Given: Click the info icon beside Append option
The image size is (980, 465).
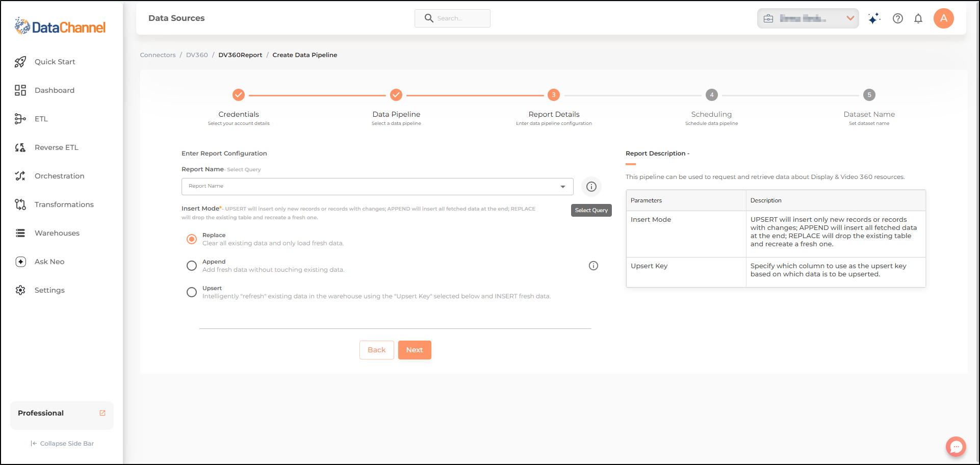Looking at the screenshot, I should pos(594,266).
